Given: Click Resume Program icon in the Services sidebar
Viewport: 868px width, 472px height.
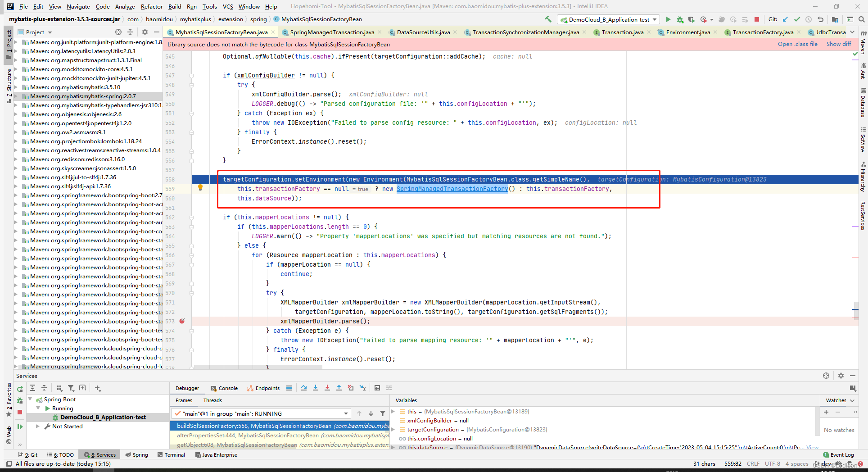Looking at the screenshot, I should click(x=20, y=427).
